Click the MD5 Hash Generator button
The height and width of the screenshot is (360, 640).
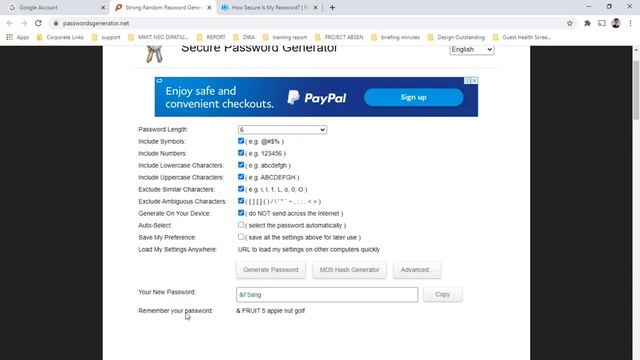pyautogui.click(x=349, y=270)
